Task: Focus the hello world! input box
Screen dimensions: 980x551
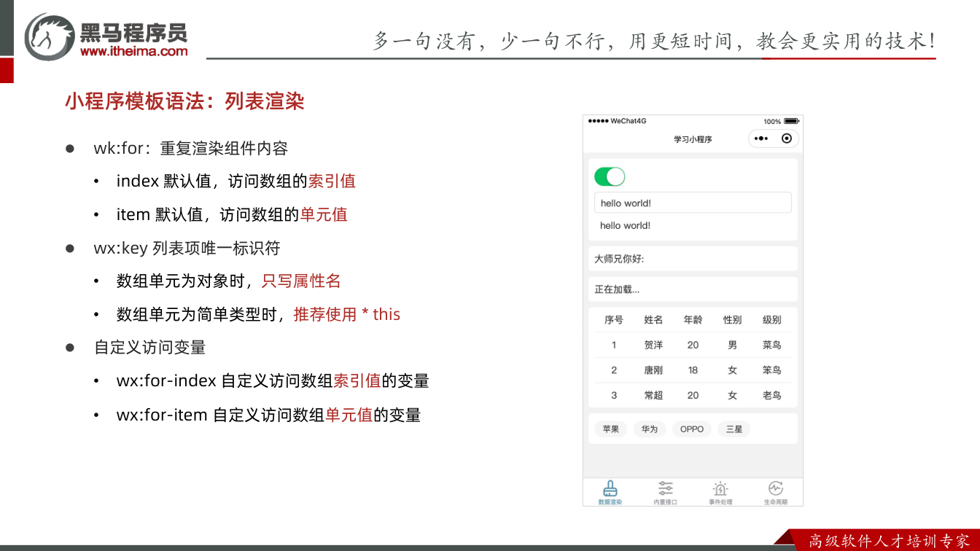Action: 693,203
